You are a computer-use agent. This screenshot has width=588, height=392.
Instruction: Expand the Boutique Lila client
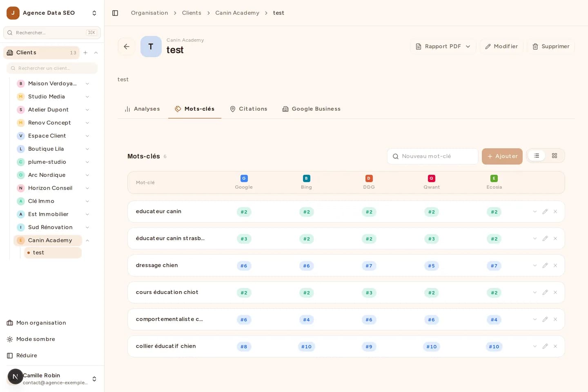click(x=87, y=149)
